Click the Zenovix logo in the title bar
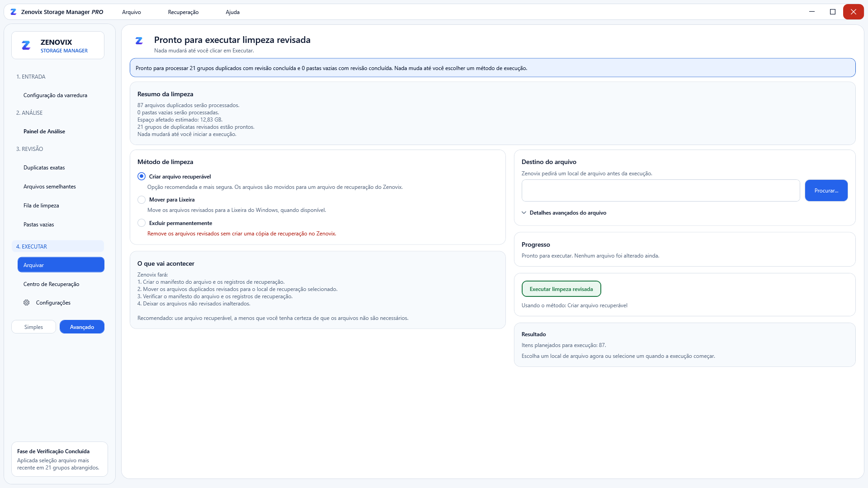This screenshot has width=868, height=488. point(14,12)
